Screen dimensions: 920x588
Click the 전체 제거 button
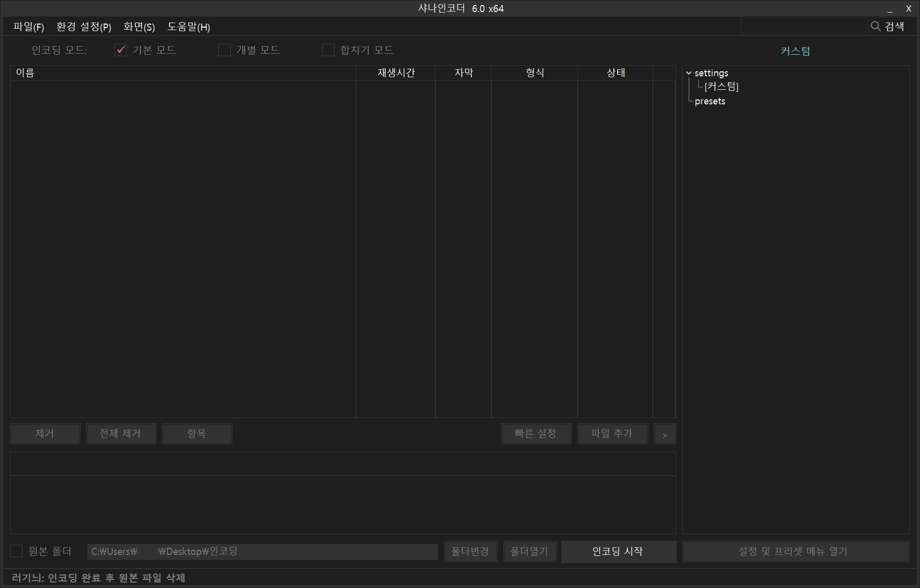[x=121, y=433]
